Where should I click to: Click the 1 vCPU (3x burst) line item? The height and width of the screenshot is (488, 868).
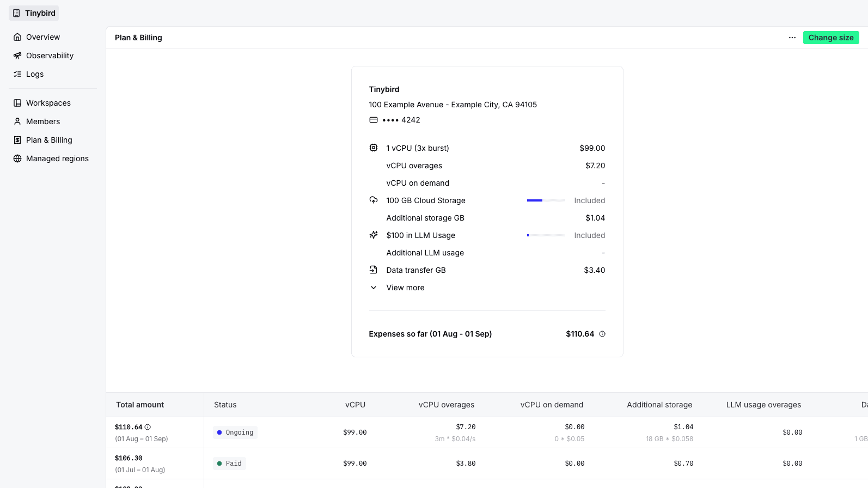point(418,148)
